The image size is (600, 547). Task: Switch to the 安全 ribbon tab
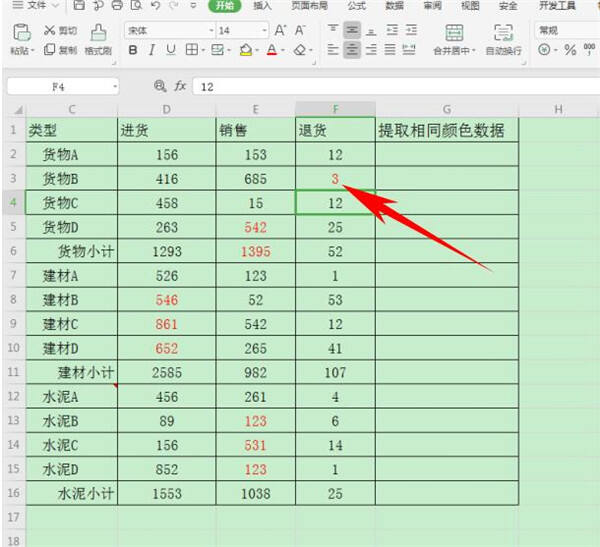point(508,5)
